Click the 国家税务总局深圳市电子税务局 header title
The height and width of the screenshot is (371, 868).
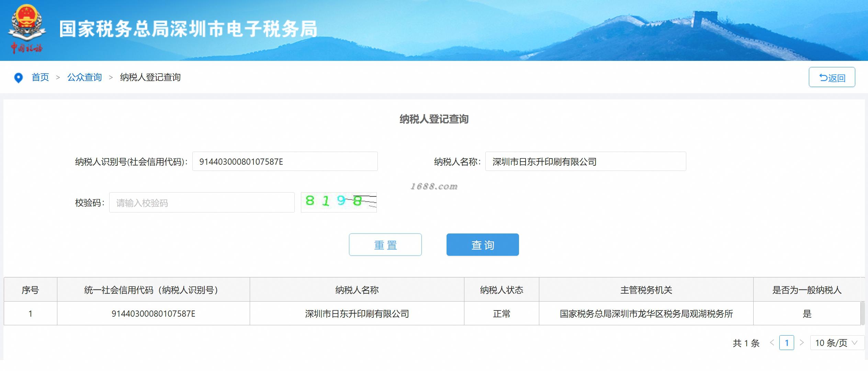pyautogui.click(x=188, y=29)
